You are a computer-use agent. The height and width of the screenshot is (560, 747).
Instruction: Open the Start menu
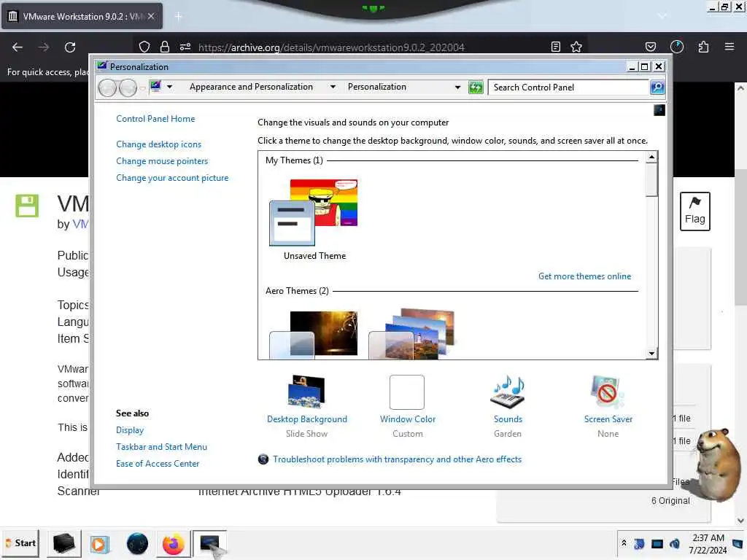coord(20,543)
